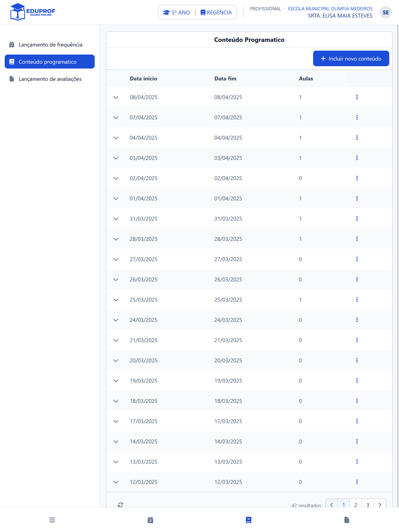Open the three-dot menu for 24/03/2025
Screen dimensions: 399x532
click(x=357, y=320)
